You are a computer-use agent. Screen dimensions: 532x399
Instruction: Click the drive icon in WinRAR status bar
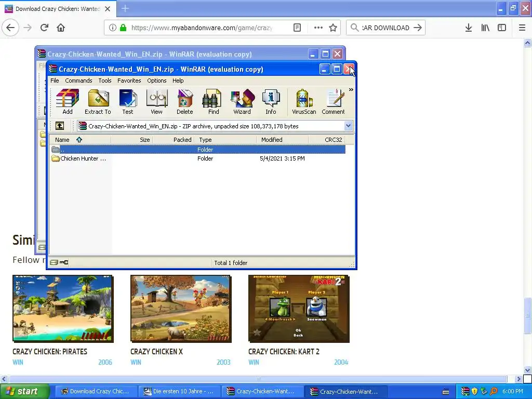click(x=54, y=262)
